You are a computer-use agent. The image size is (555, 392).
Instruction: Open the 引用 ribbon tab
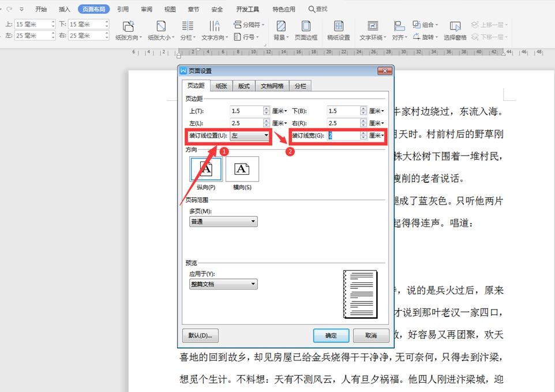click(123, 9)
